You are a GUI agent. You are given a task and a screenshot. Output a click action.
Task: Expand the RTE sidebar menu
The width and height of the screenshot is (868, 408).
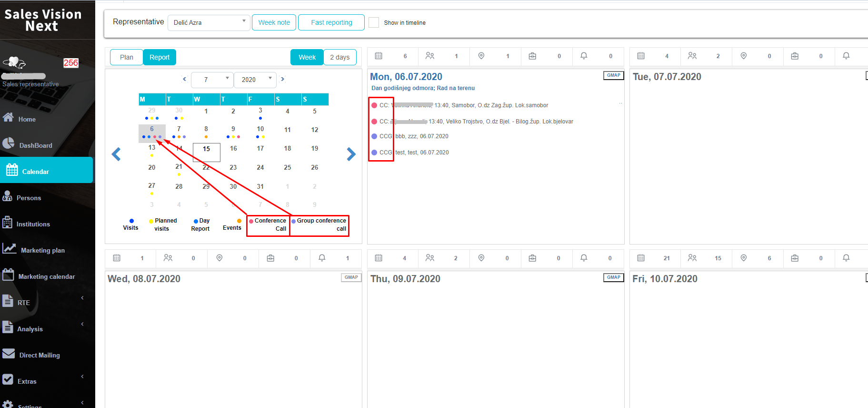(82, 298)
